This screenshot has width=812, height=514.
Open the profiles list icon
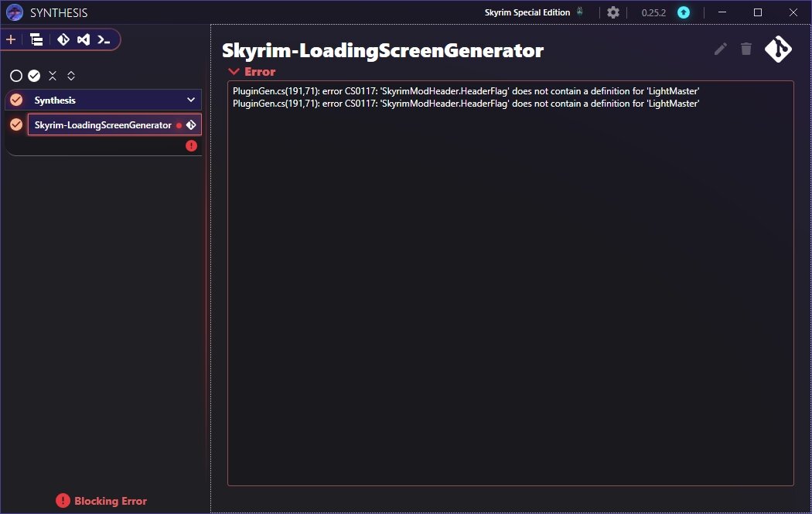pyautogui.click(x=35, y=39)
